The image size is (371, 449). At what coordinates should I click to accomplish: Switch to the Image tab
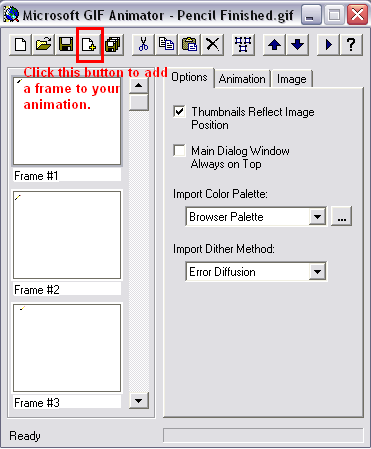pyautogui.click(x=292, y=79)
